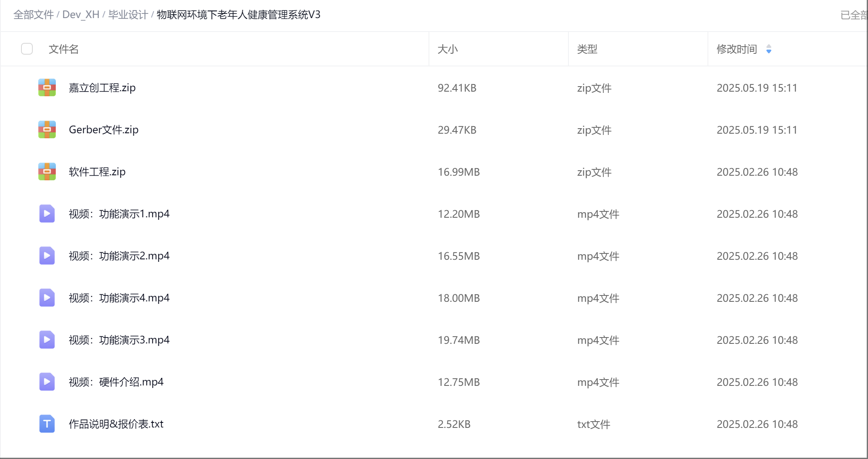Click the 文件名 column header
The height and width of the screenshot is (459, 868).
coord(64,49)
